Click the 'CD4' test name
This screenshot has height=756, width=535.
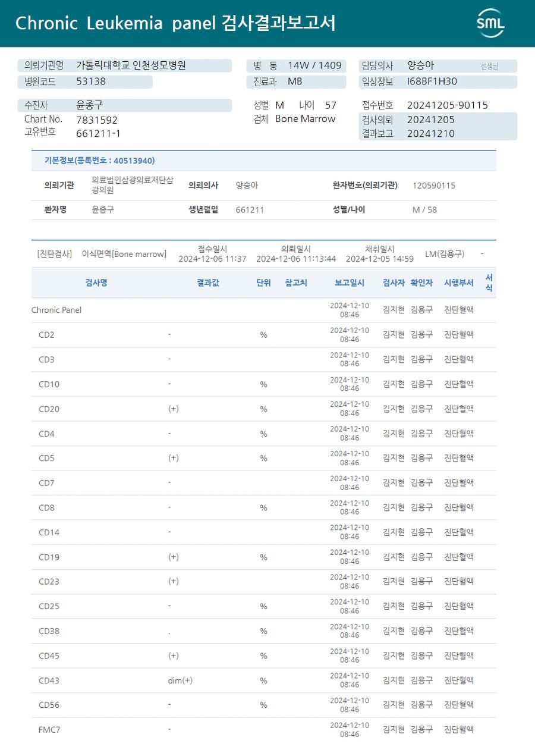[x=46, y=434]
